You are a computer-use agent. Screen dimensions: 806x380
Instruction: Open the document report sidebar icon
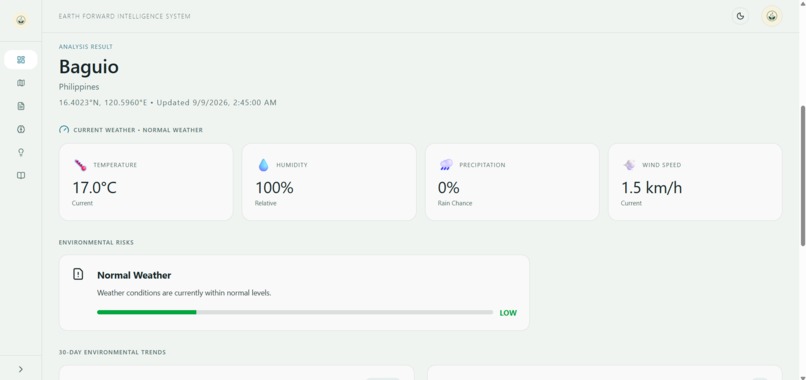coord(21,106)
